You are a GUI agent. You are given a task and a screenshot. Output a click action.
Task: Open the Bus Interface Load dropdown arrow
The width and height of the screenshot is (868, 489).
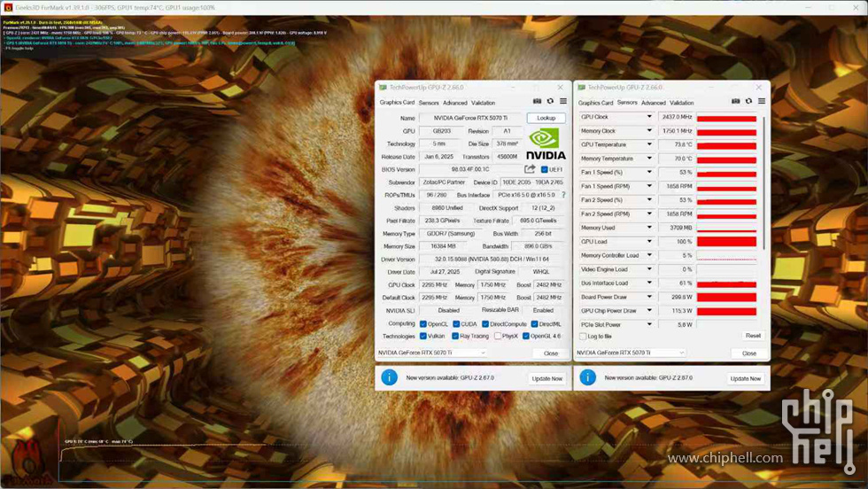pyautogui.click(x=649, y=283)
